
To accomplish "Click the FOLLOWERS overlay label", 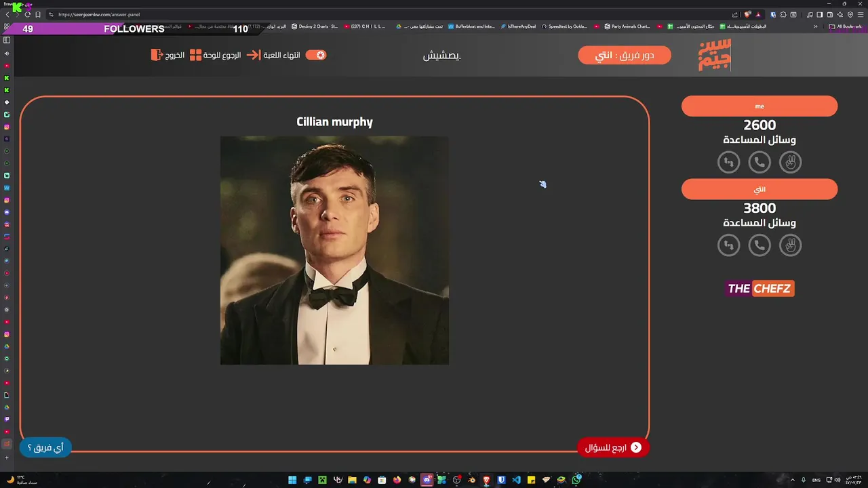I will (x=134, y=28).
